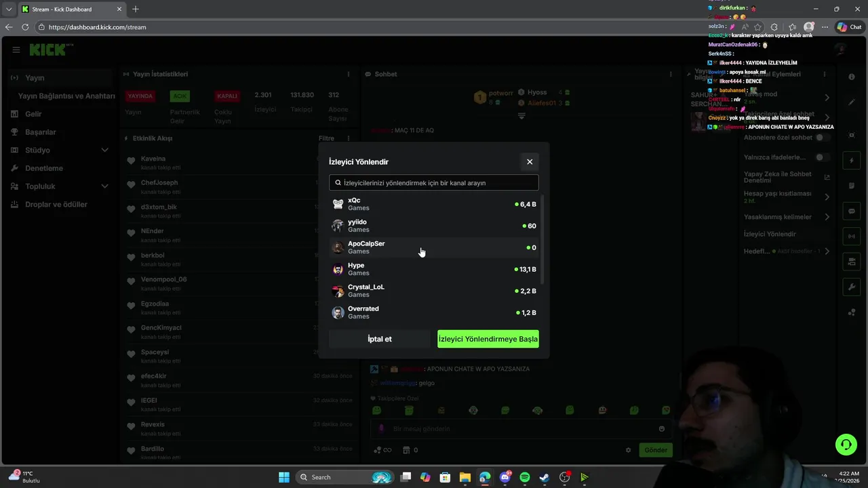The image size is (868, 488).
Task: Toggle Abonelere özel sohbet switch
Action: coord(823,138)
